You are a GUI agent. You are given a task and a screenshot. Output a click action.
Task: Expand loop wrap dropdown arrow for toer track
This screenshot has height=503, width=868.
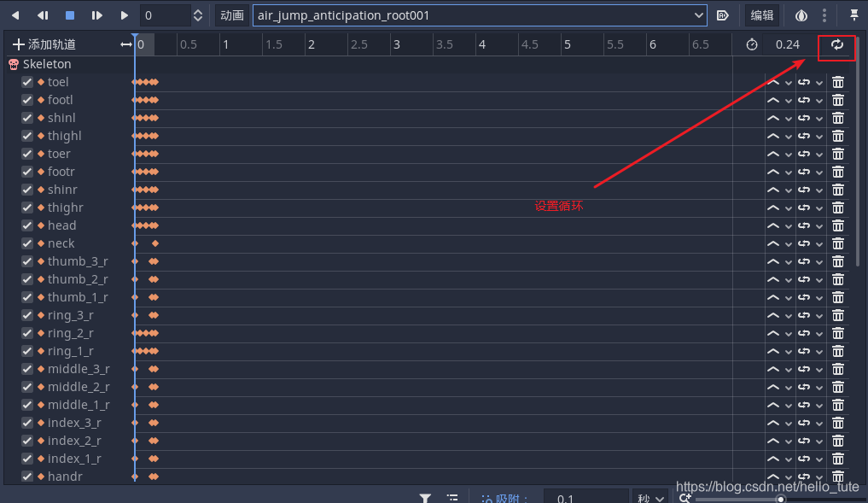click(819, 155)
